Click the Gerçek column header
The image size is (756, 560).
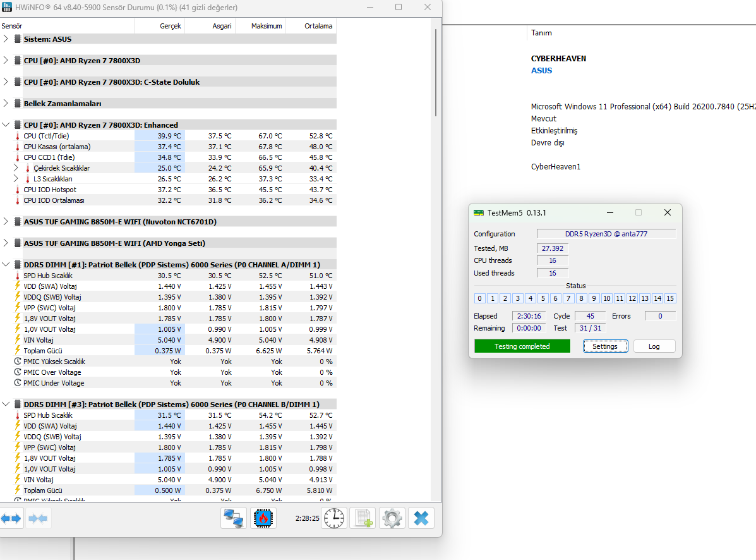(x=160, y=26)
